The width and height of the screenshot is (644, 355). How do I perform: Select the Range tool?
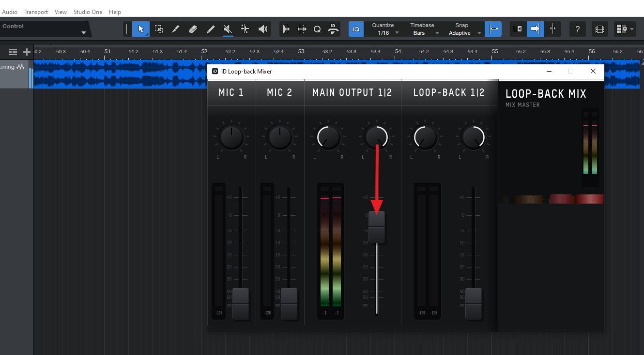[158, 30]
